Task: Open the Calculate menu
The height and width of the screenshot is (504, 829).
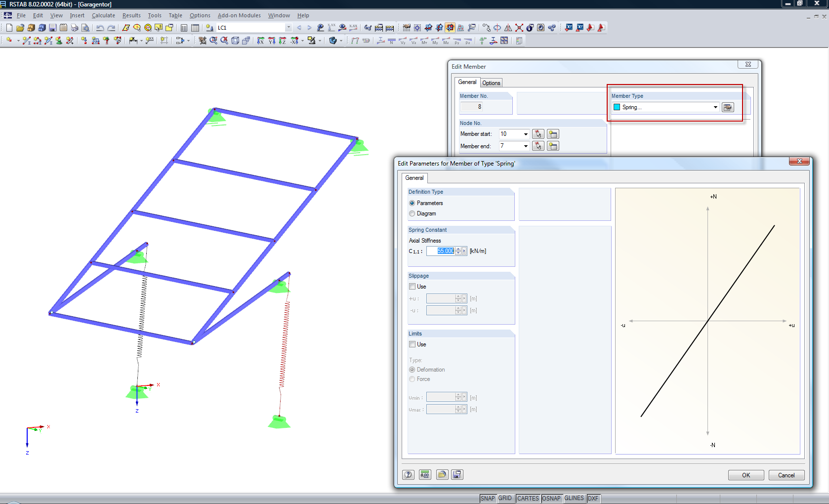Action: click(x=103, y=15)
